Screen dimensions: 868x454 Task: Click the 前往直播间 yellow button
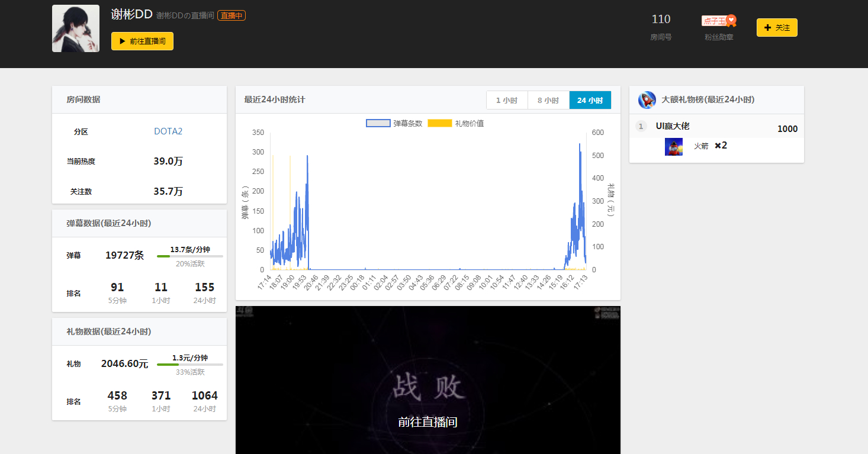142,41
